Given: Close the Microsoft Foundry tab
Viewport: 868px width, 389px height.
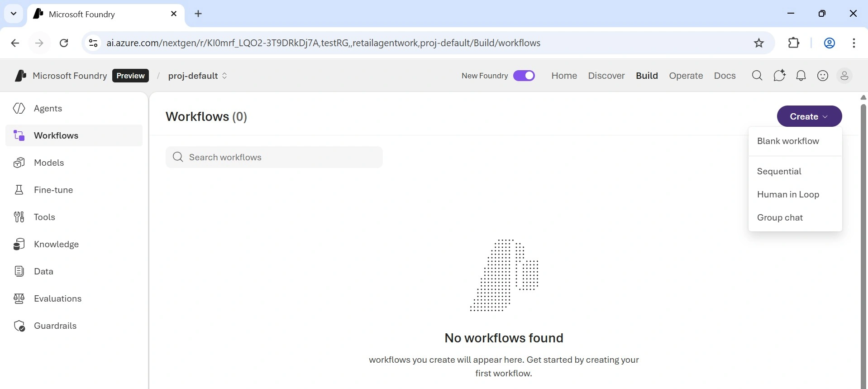Looking at the screenshot, I should pos(174,14).
